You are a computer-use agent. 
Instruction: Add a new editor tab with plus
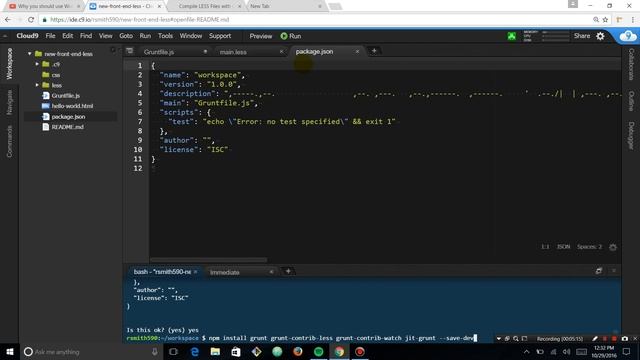[x=374, y=51]
